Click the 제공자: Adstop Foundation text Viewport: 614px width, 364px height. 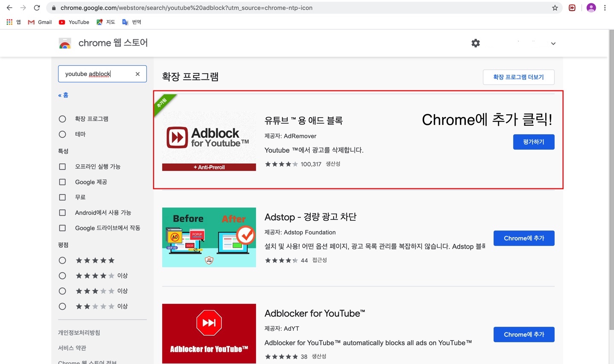pyautogui.click(x=300, y=232)
